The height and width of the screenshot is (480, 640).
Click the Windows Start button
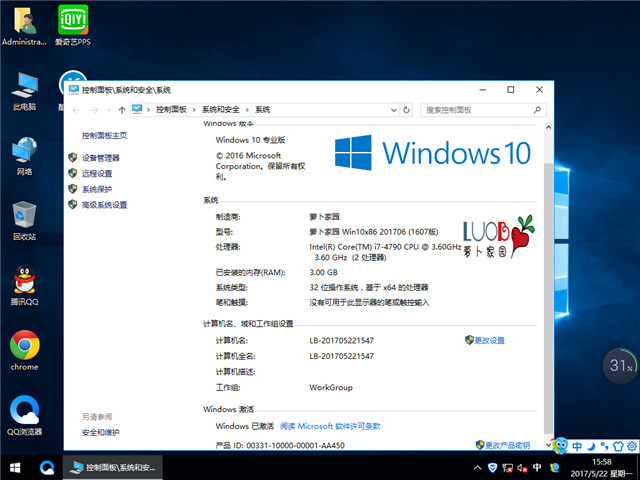pos(14,467)
